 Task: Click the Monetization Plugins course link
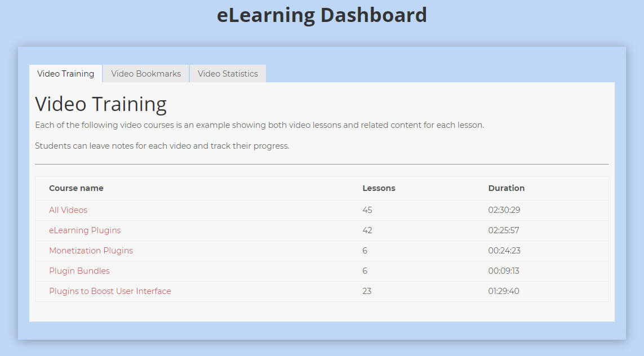pos(91,251)
